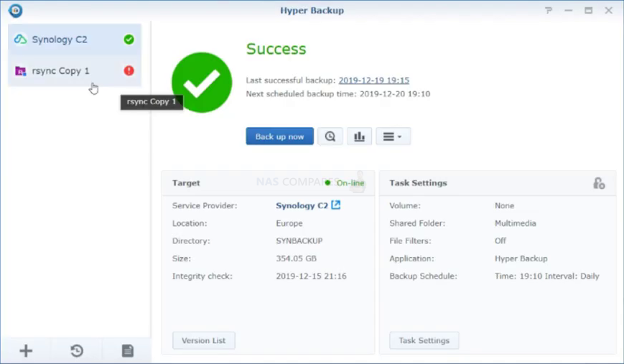Screen dimensions: 624x364
Task: Click the Shared Folder value Multimedia
Action: tap(516, 223)
